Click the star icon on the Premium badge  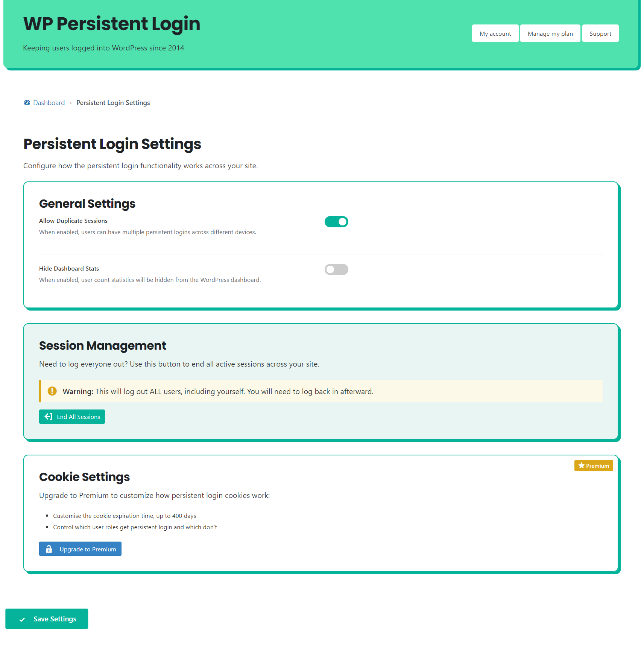[582, 465]
